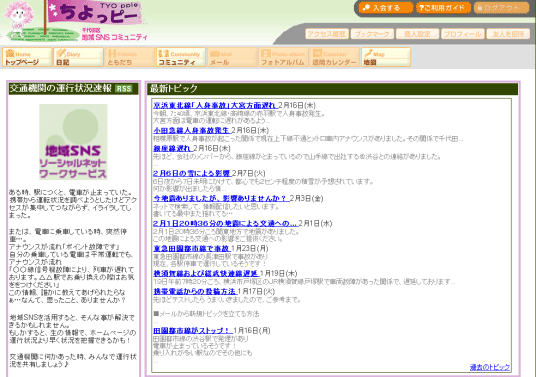Click the RSS badge beside 交通機関の運行状況速報
The width and height of the screenshot is (536, 377).
coord(124,89)
